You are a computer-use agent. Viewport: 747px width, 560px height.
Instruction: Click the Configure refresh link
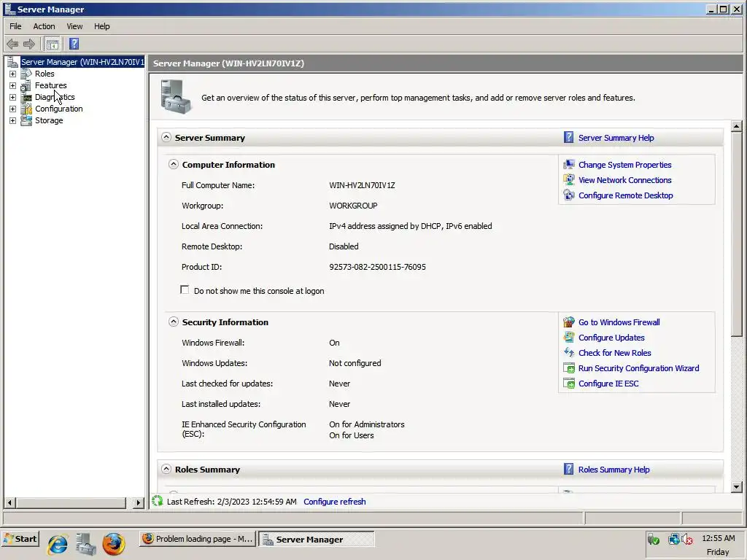334,502
